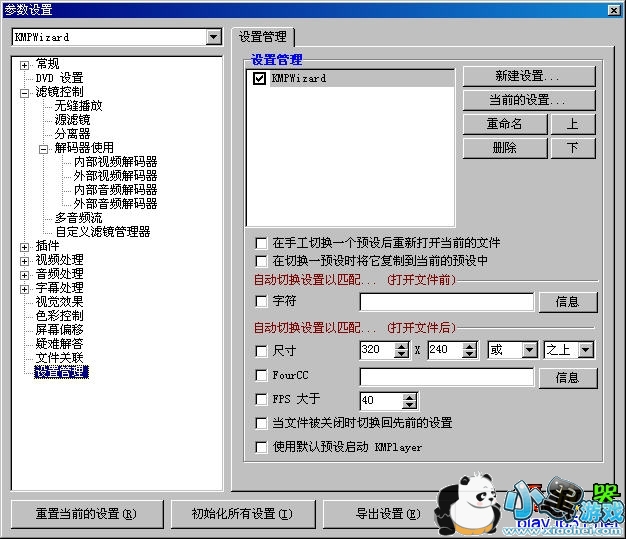The height and width of the screenshot is (539, 626).
Task: Enable starting KMPlayer with default preset
Action: click(261, 447)
